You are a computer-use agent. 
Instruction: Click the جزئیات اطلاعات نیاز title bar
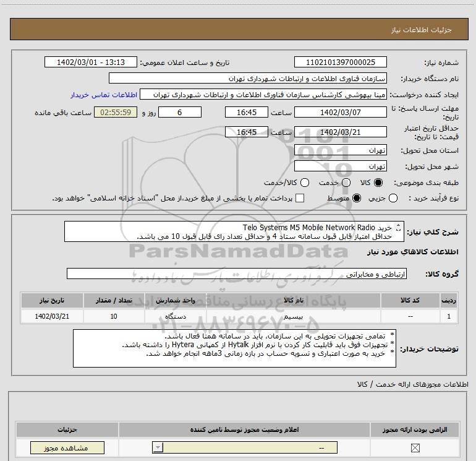(239, 29)
